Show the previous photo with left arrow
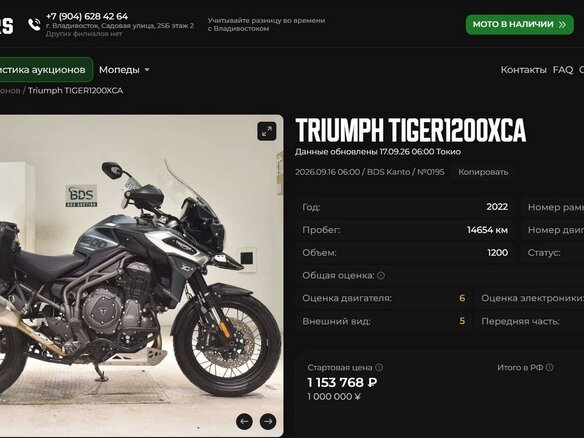The image size is (584, 438). pyautogui.click(x=244, y=421)
